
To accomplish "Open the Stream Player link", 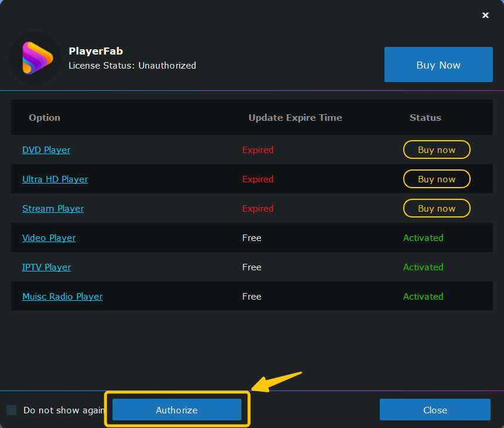I will click(53, 208).
